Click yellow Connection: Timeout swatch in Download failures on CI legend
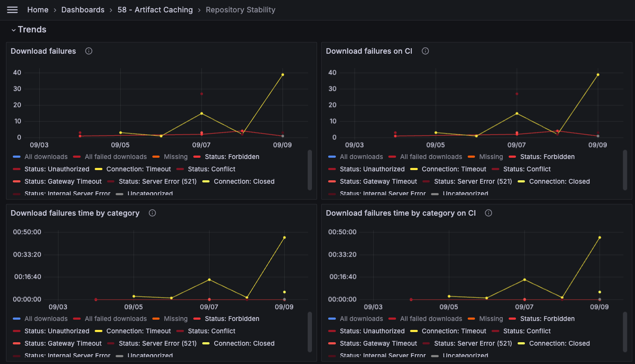 [x=414, y=169]
